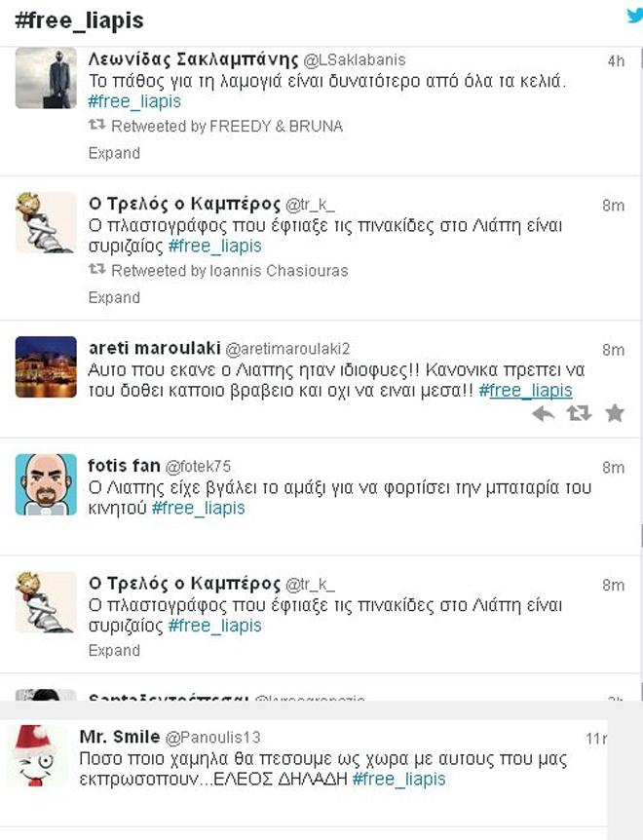The width and height of the screenshot is (643, 840).
Task: Open Λεωνίδας Σακλαμπάνης profile picture
Action: coord(46,78)
